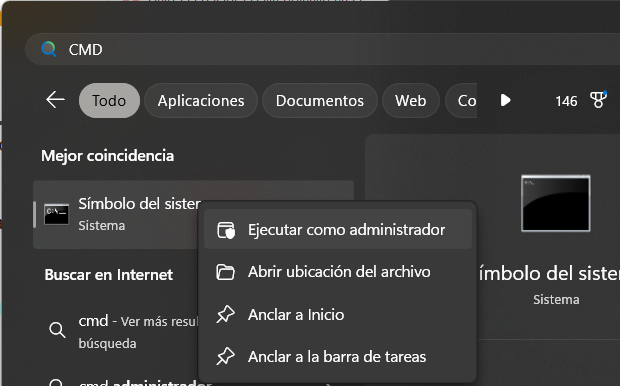Open the partially visible Co filter tab
Image resolution: width=620 pixels, height=386 pixels.
coord(461,100)
